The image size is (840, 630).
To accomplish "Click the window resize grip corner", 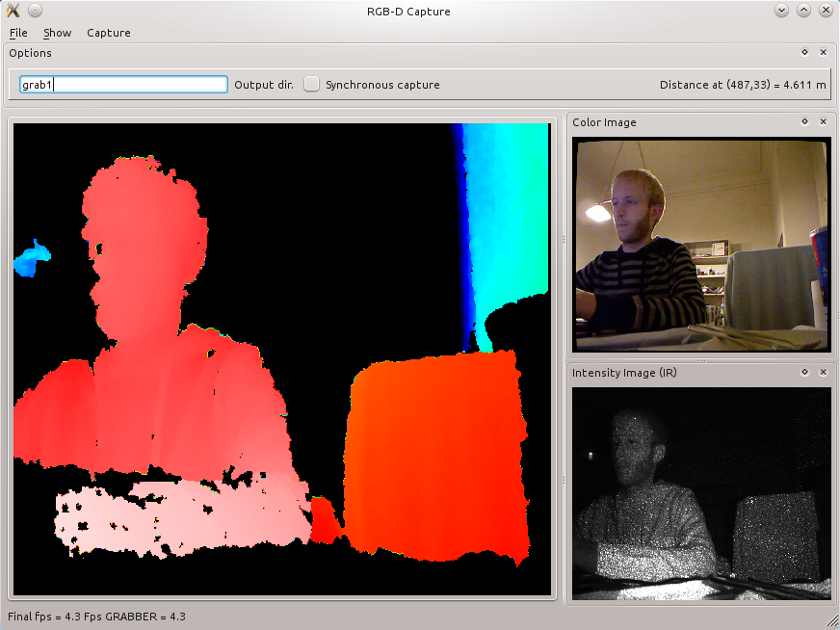I will [x=832, y=622].
